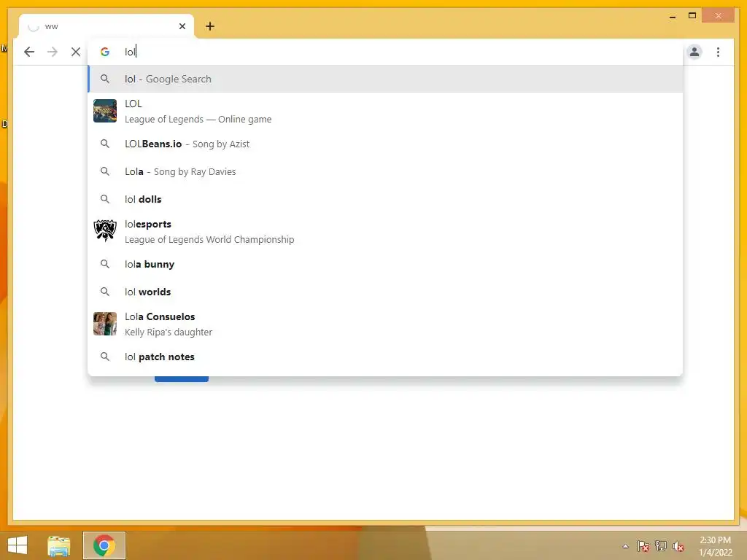
Task: Click the Google G icon in address bar
Action: [x=105, y=52]
